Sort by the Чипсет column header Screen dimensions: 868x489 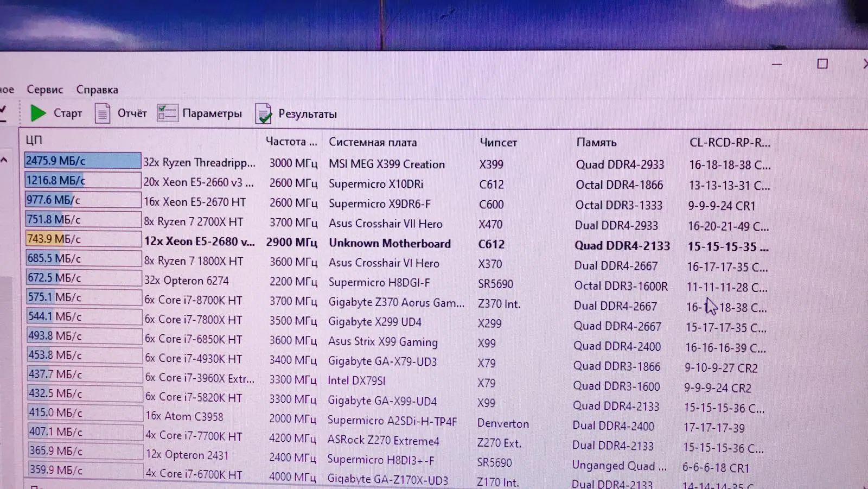tap(498, 142)
